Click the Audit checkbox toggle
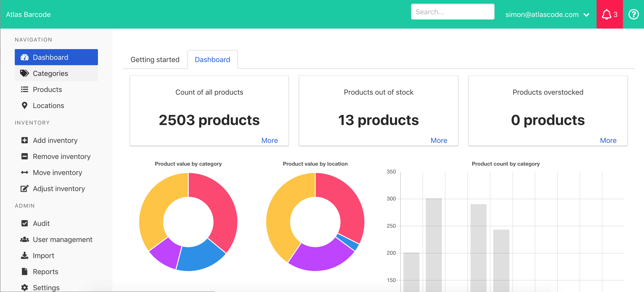 point(24,223)
